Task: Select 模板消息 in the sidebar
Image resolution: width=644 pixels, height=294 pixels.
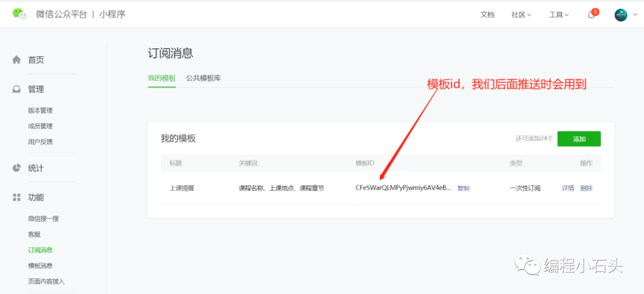Action: (x=41, y=266)
